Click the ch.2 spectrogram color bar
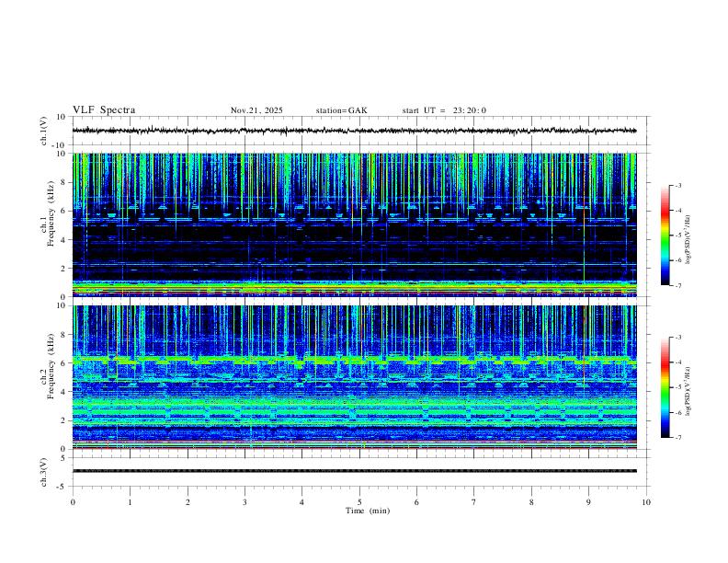 pyautogui.click(x=665, y=387)
